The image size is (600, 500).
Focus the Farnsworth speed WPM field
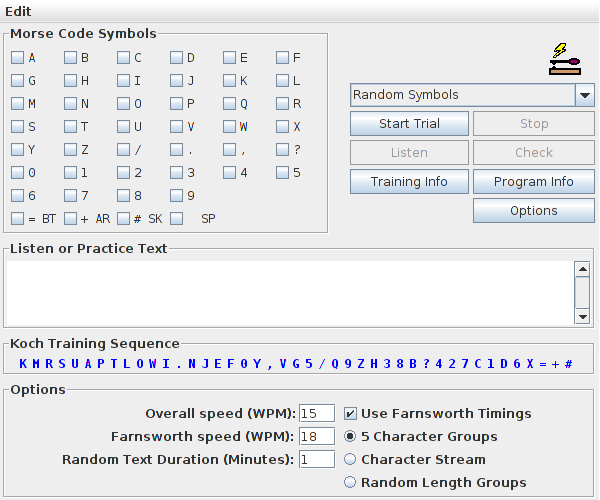316,436
